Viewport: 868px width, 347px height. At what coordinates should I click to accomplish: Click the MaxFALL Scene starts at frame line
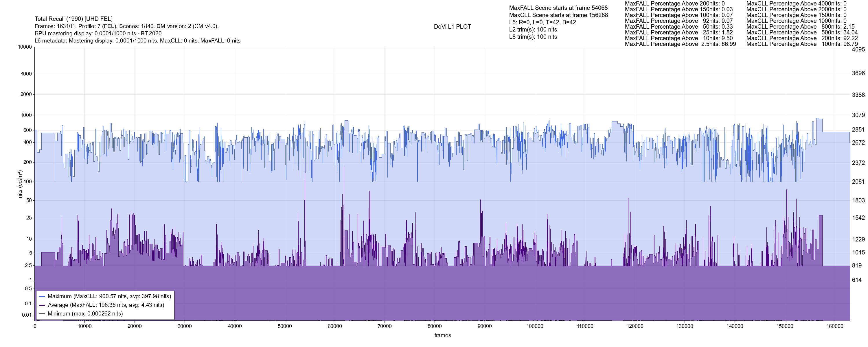click(x=558, y=8)
